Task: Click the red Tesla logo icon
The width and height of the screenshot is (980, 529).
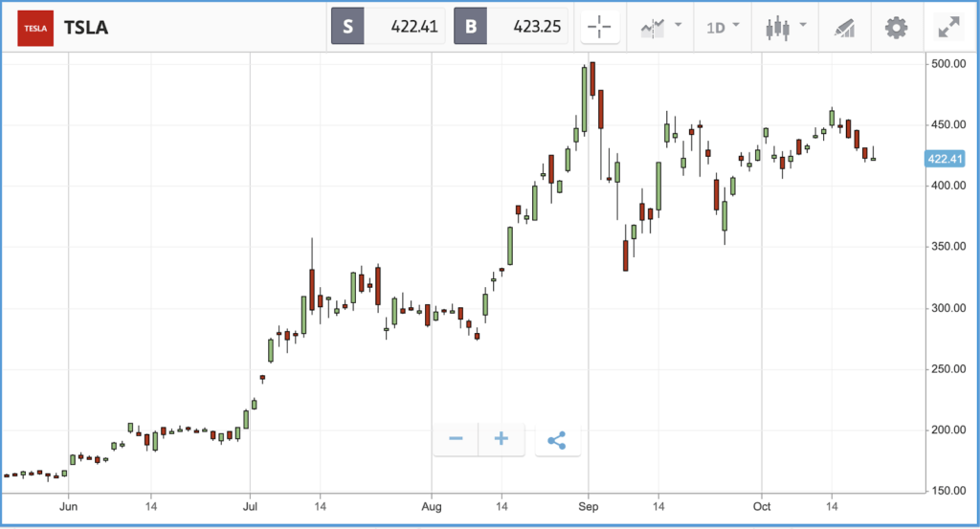Action: click(x=35, y=28)
